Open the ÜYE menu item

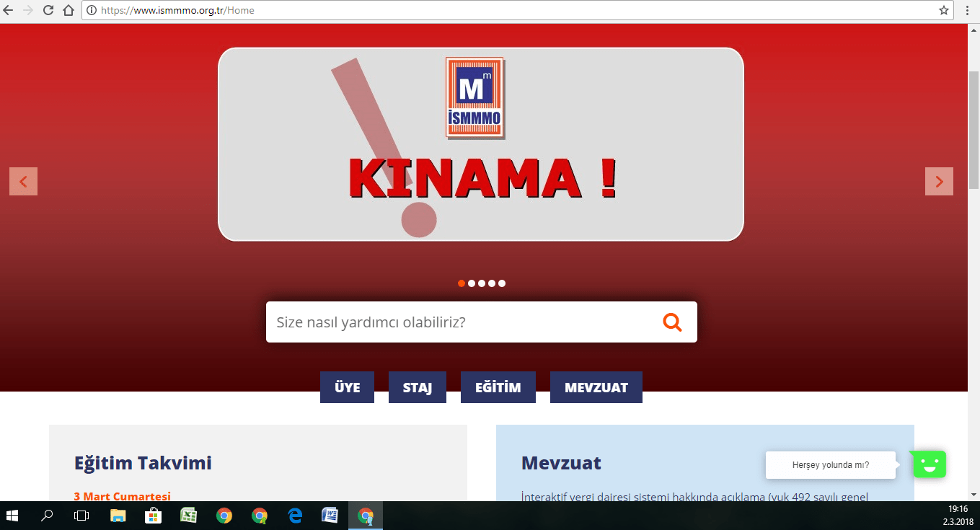tap(347, 387)
